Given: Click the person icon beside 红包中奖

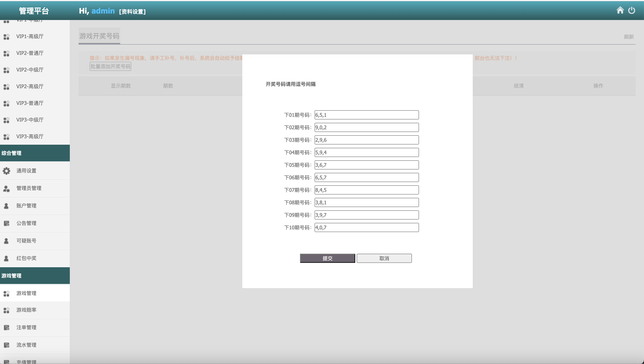Looking at the screenshot, I should point(6,259).
